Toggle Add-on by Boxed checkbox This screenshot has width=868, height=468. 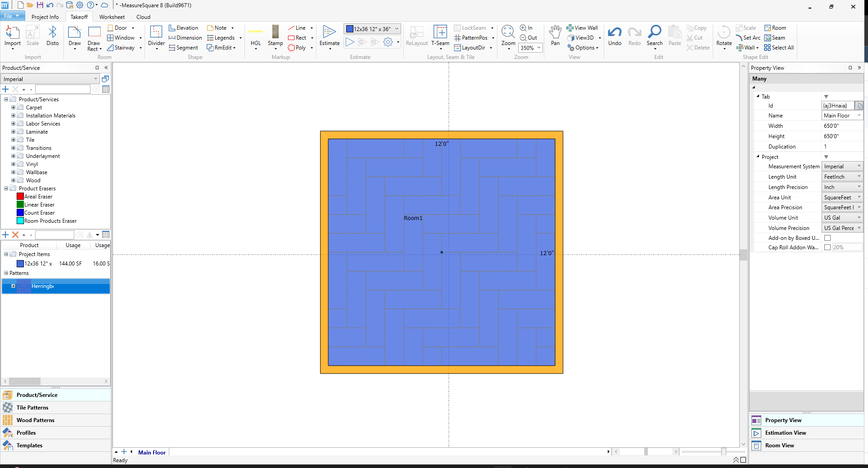pyautogui.click(x=827, y=238)
